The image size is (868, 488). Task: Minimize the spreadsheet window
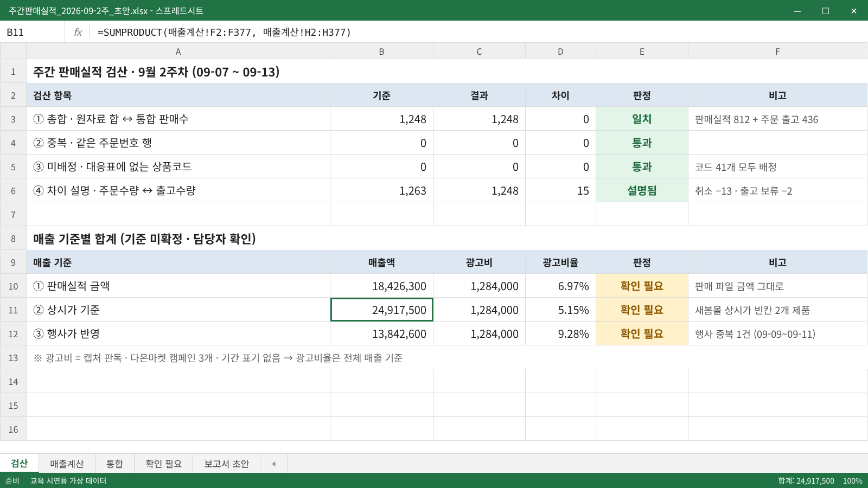coord(797,11)
